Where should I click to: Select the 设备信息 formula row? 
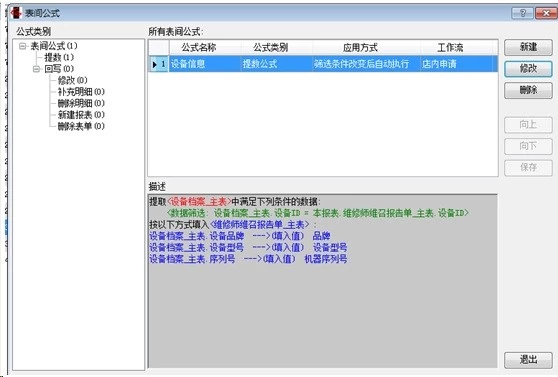(323, 64)
